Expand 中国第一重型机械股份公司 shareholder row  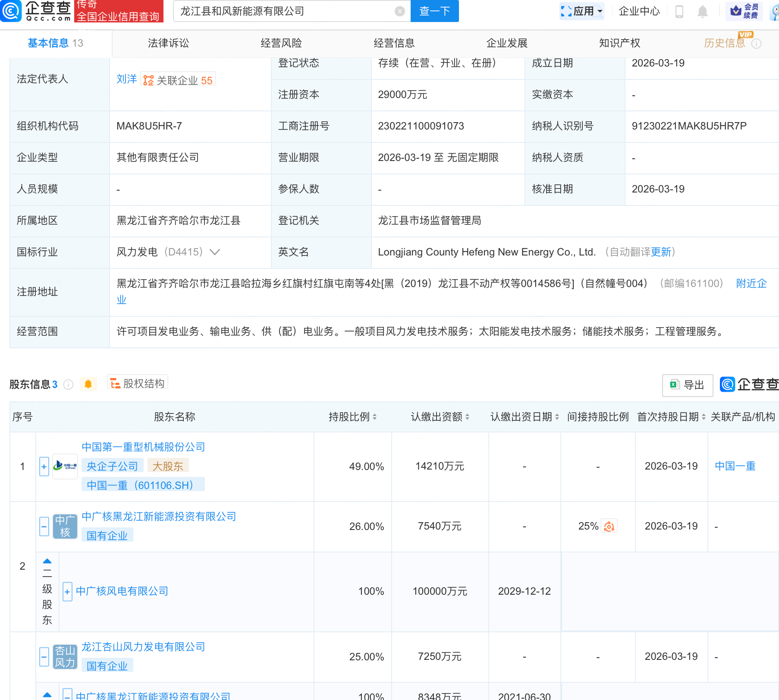point(44,467)
